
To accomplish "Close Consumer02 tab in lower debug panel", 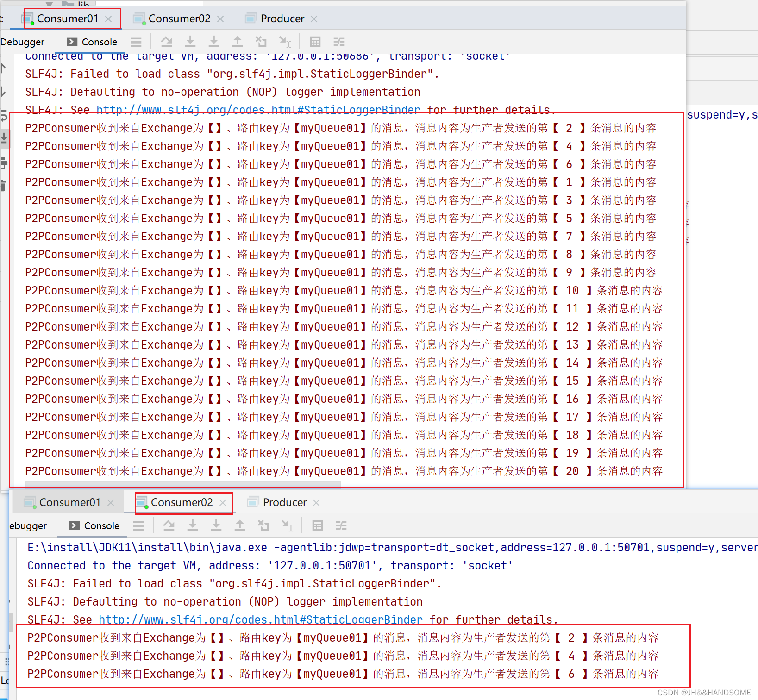I will pos(223,503).
